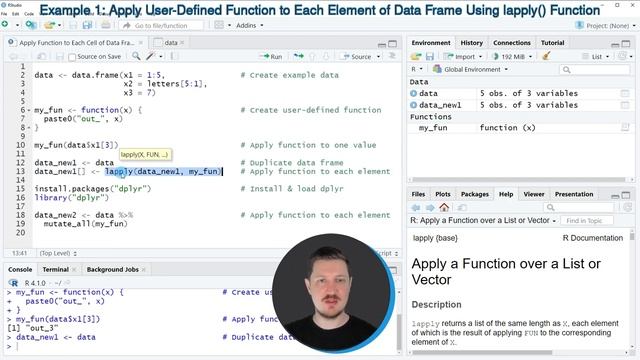Click the broom icon to clear environment objects
The image size is (640, 360).
point(546,56)
